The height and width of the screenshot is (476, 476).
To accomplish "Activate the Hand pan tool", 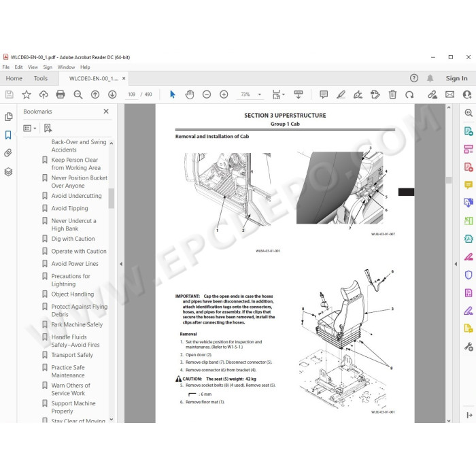I will click(190, 95).
